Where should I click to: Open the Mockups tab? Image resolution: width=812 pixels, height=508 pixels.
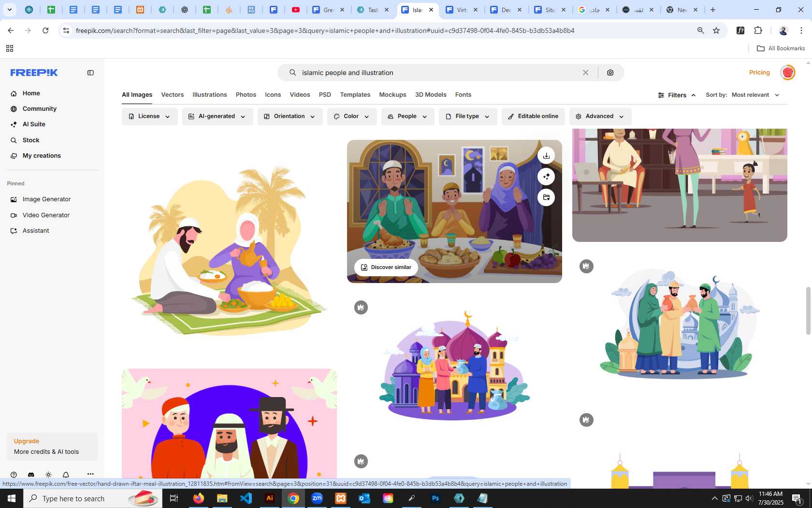pyautogui.click(x=392, y=95)
